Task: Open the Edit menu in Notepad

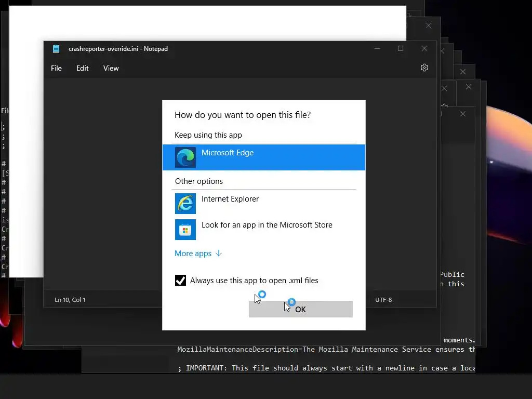Action: (83, 68)
